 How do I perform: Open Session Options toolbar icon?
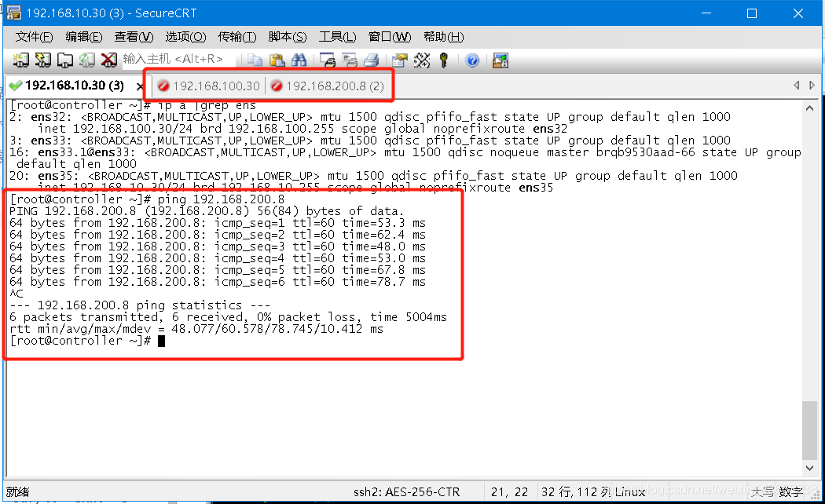(x=400, y=60)
